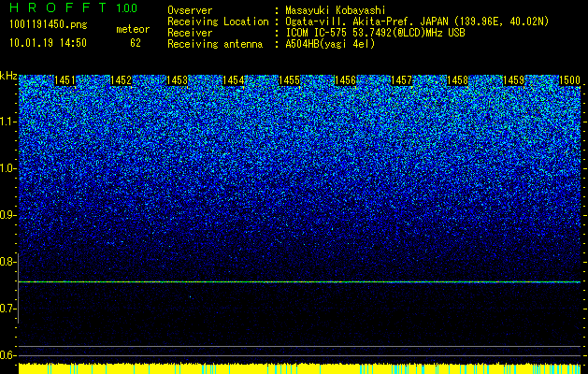Click the 1457 time marker label
Image resolution: width=588 pixels, height=374 pixels.
401,80
